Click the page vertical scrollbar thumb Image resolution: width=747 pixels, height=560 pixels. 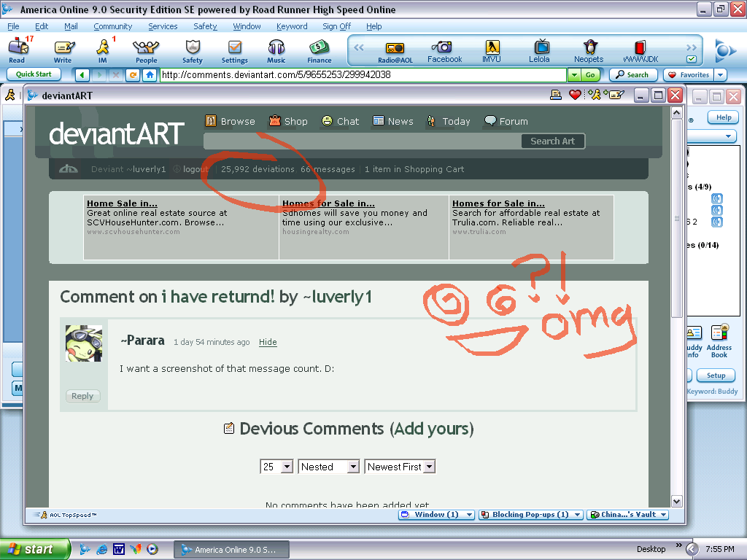pos(676,218)
